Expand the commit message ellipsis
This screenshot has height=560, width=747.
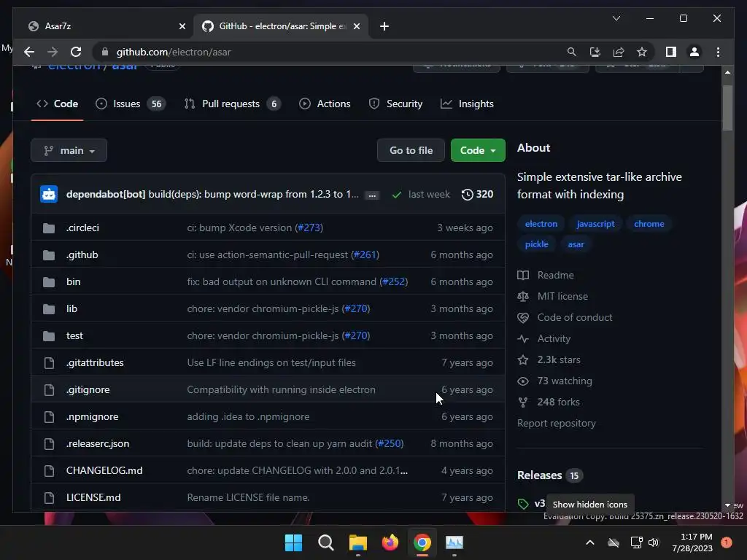coord(372,195)
